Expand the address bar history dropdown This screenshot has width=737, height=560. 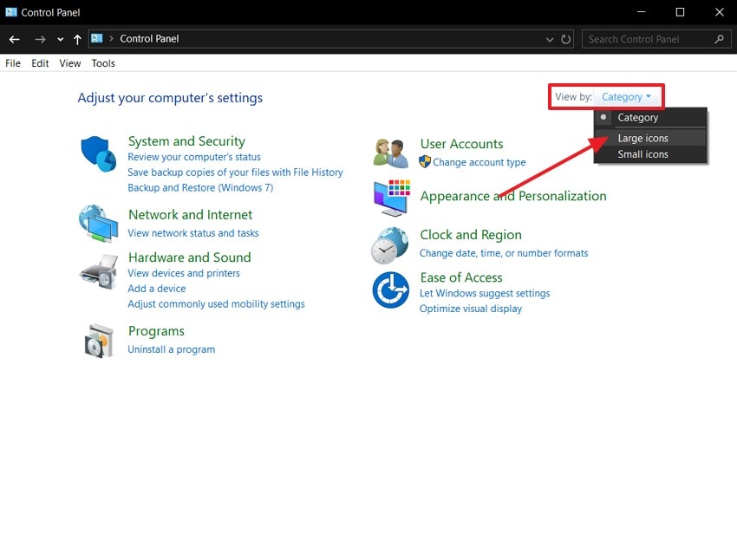(550, 40)
